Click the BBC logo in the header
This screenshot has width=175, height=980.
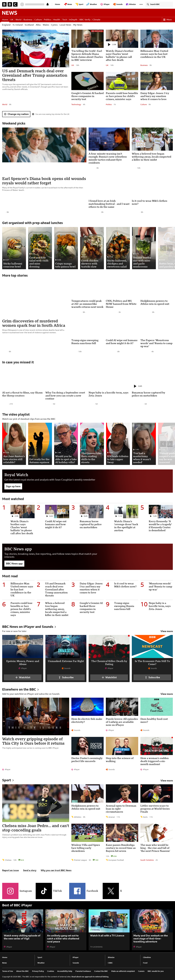click(x=10, y=4)
